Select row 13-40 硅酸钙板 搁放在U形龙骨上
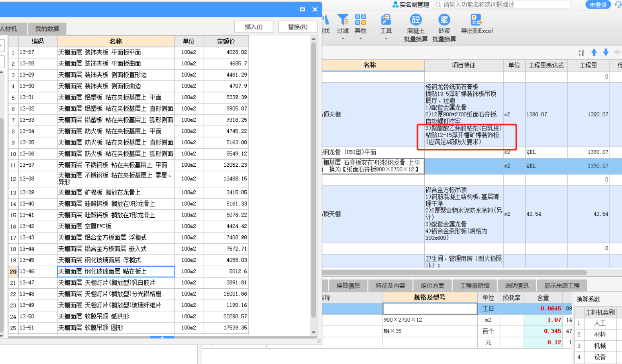The width and height of the screenshot is (622, 364). click(x=128, y=204)
